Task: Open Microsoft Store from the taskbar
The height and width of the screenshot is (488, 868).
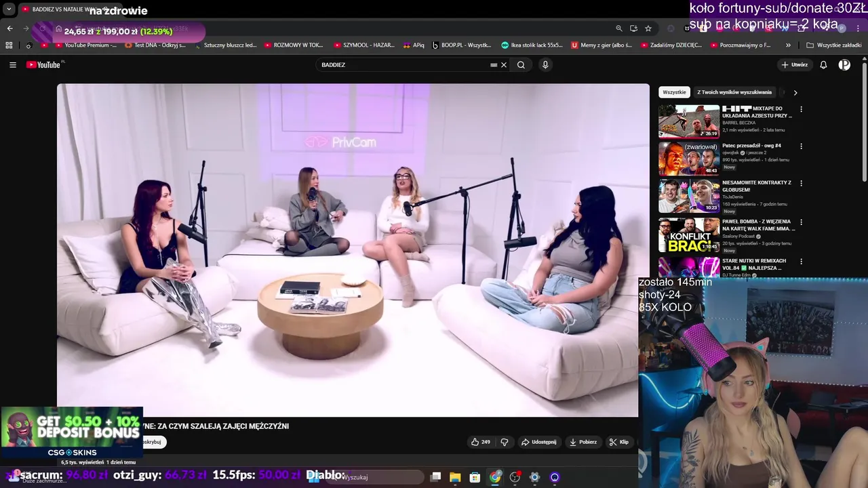Action: (x=475, y=477)
